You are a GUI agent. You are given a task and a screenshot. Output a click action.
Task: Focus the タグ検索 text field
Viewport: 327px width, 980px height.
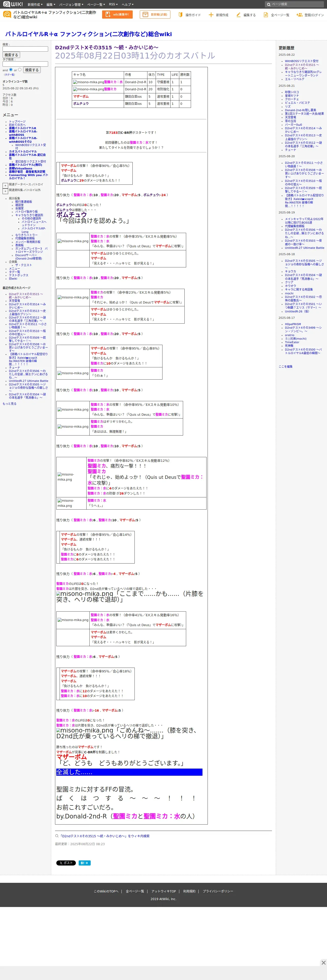click(25, 64)
